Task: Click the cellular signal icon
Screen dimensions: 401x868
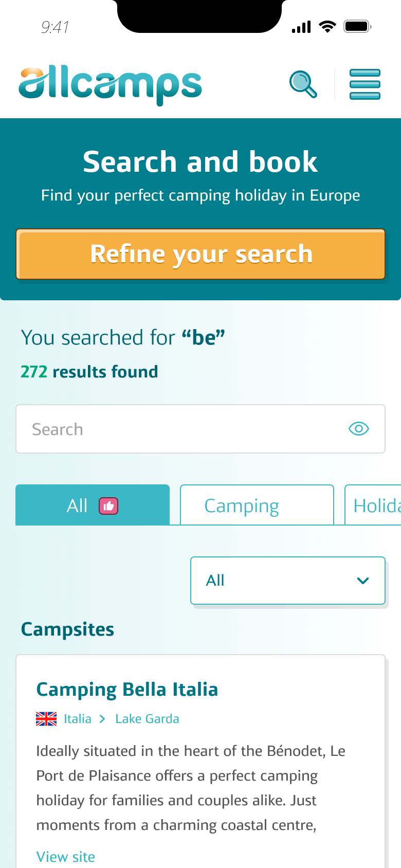Action: tap(301, 27)
